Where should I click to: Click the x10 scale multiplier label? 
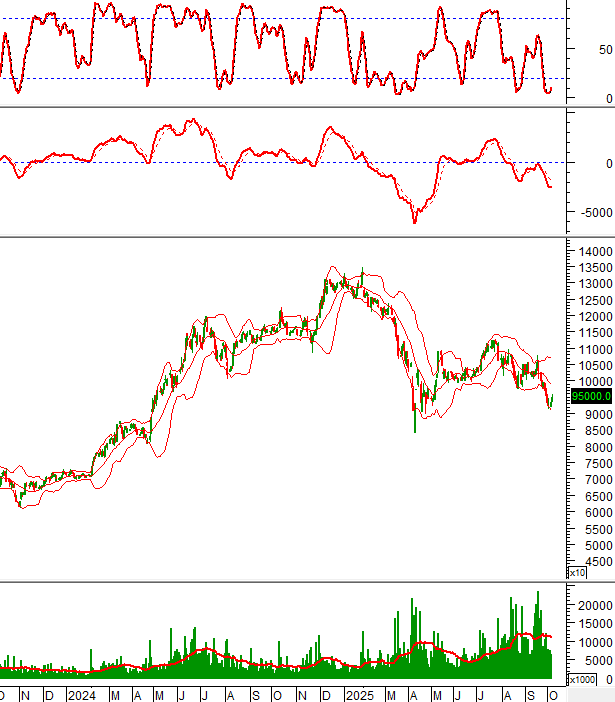click(577, 573)
